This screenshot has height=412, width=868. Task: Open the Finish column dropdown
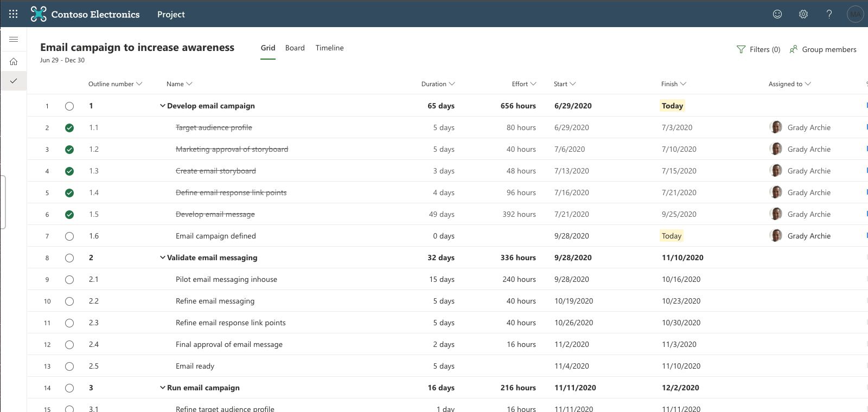683,84
